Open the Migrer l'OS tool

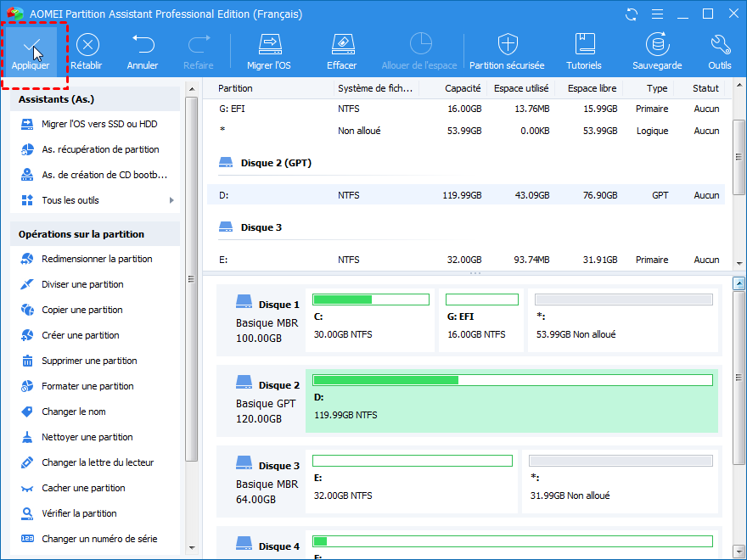[x=269, y=45]
